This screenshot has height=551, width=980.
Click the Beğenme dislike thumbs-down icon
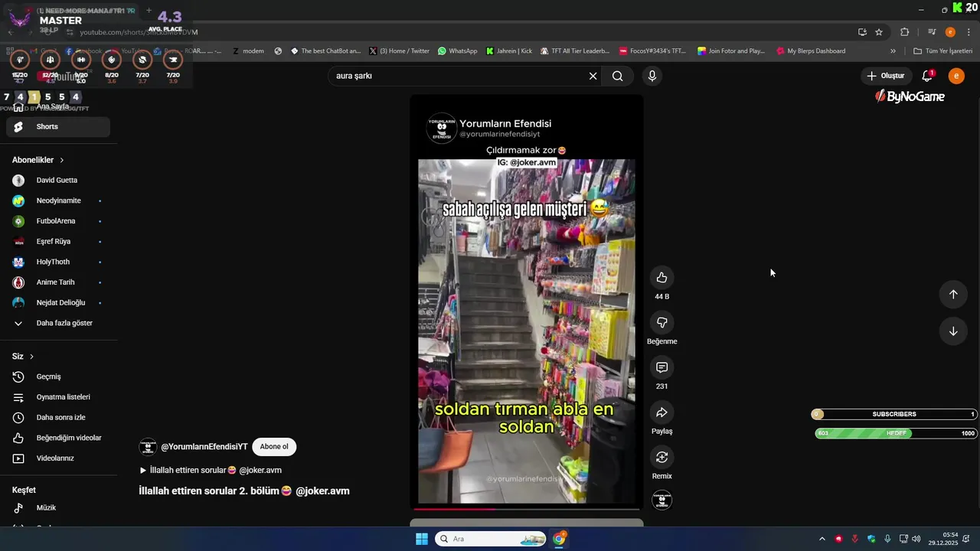tap(661, 323)
